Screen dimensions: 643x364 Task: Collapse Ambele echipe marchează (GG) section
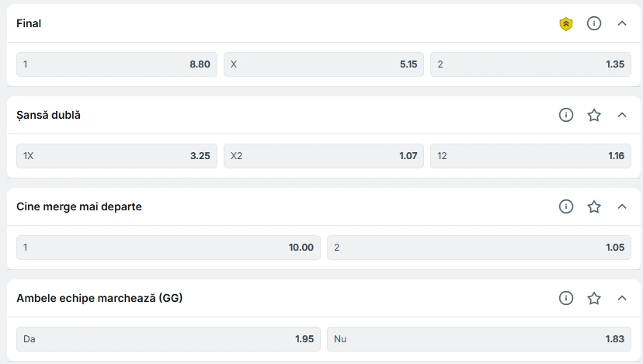coord(622,298)
